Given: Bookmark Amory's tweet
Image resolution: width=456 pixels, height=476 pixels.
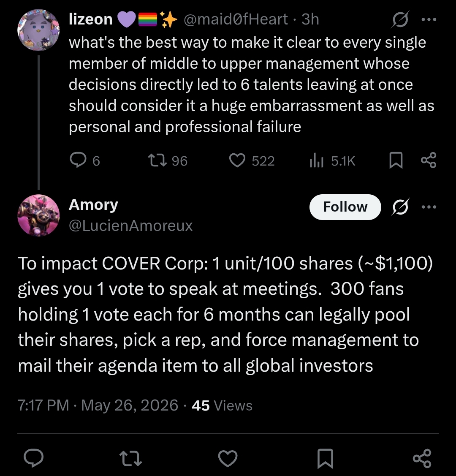Looking at the screenshot, I should pos(325,458).
